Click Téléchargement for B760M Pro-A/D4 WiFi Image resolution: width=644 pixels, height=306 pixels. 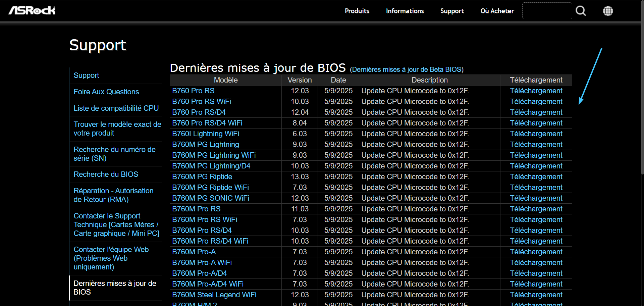[536, 284]
